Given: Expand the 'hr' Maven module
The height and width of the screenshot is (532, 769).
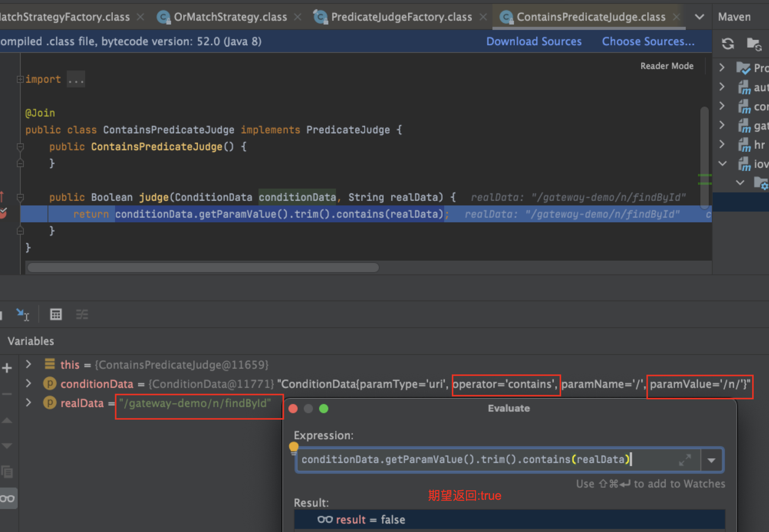Looking at the screenshot, I should pyautogui.click(x=722, y=144).
